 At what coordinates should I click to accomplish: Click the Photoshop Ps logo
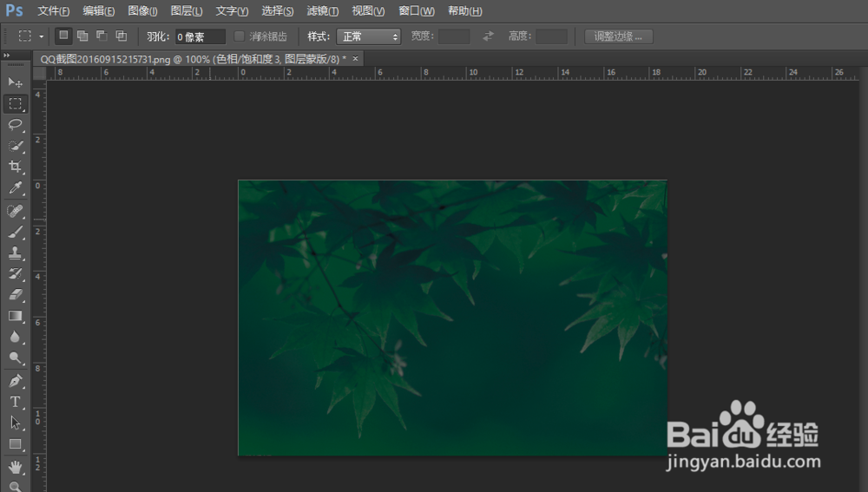tap(15, 10)
